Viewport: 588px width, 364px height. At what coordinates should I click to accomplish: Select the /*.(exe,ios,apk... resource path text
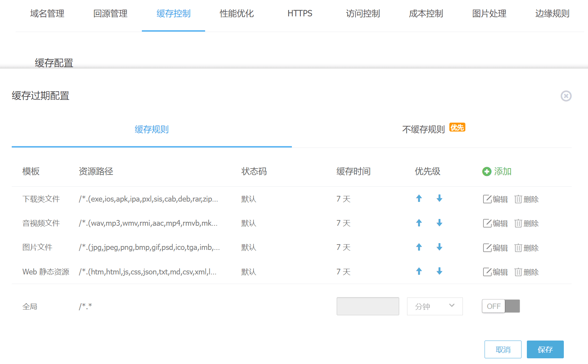(148, 199)
